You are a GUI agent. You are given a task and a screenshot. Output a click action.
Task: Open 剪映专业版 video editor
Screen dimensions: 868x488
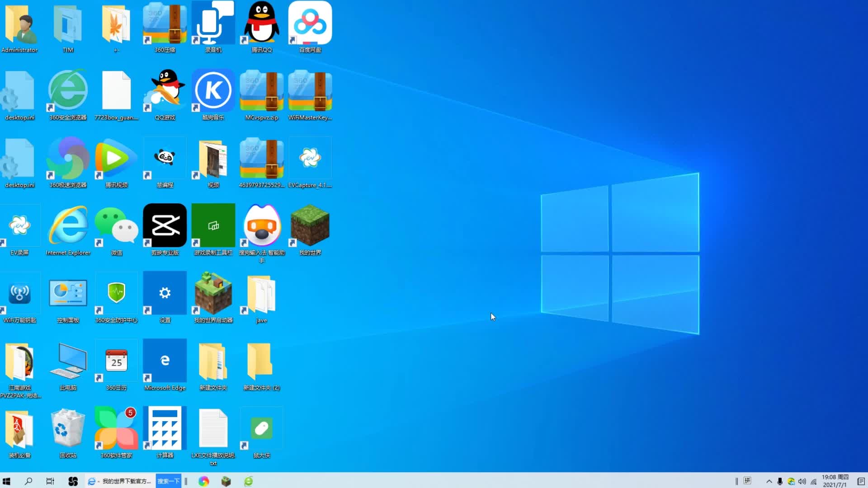coord(165,230)
